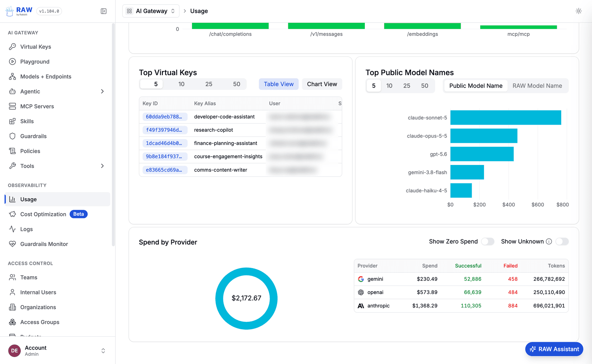Open key ID 60dda9eb788 link

164,117
